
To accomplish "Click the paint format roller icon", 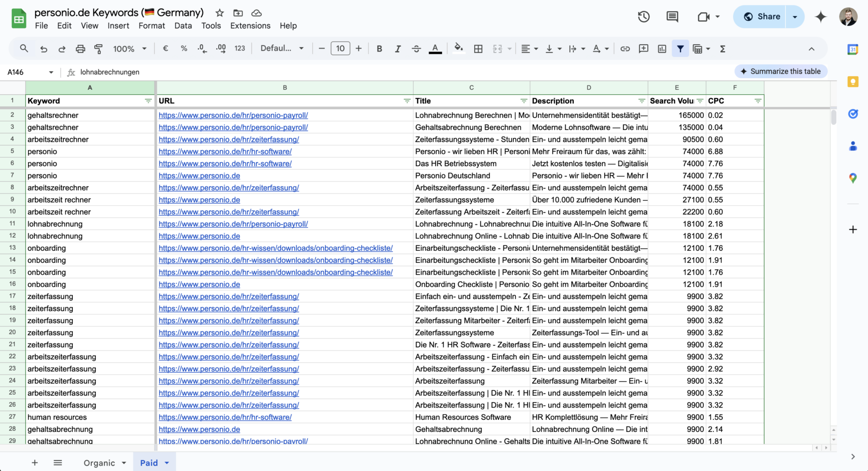I will (x=98, y=49).
